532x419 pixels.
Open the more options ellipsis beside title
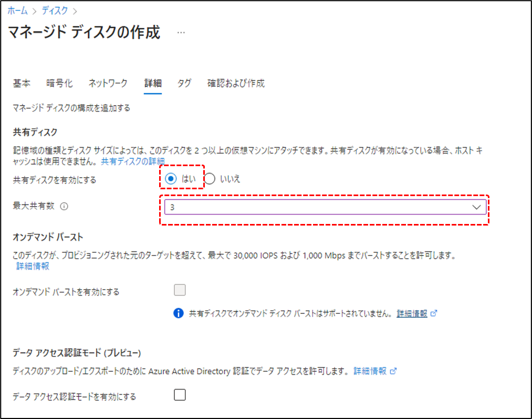click(x=181, y=33)
